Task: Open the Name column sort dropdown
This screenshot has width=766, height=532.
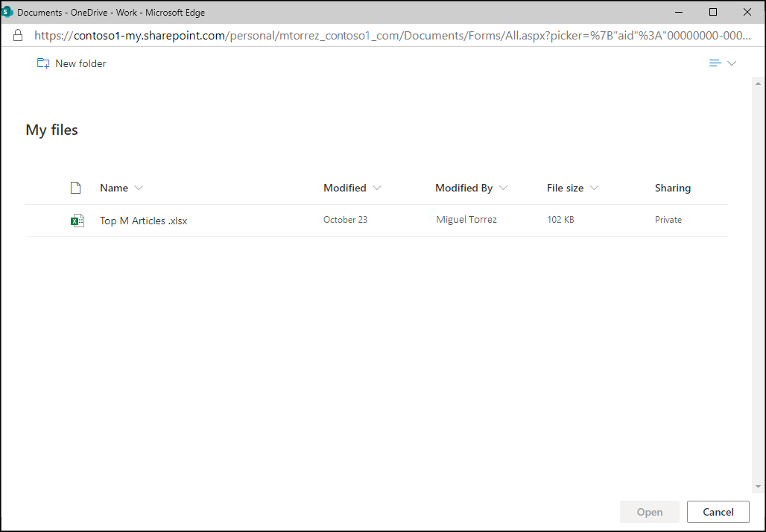Action: point(139,187)
